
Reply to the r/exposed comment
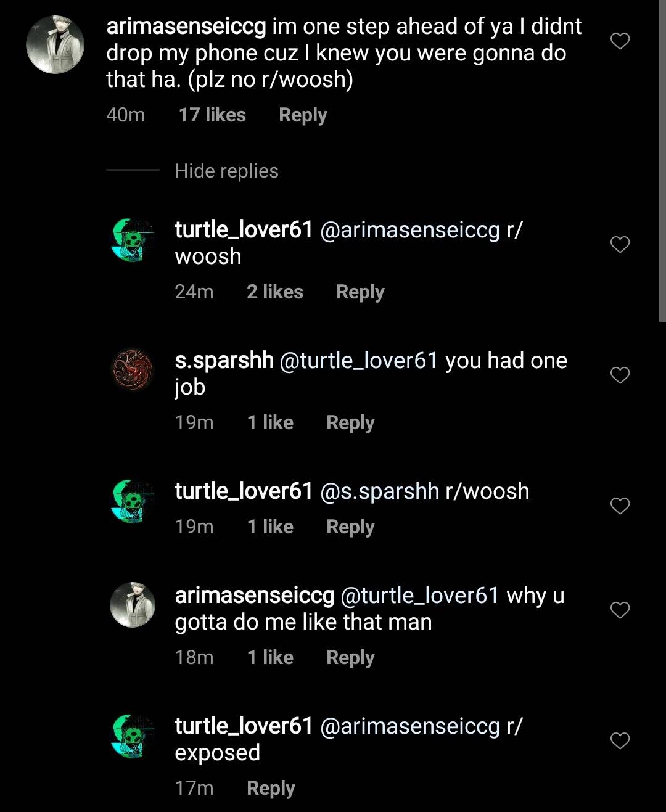(x=271, y=788)
